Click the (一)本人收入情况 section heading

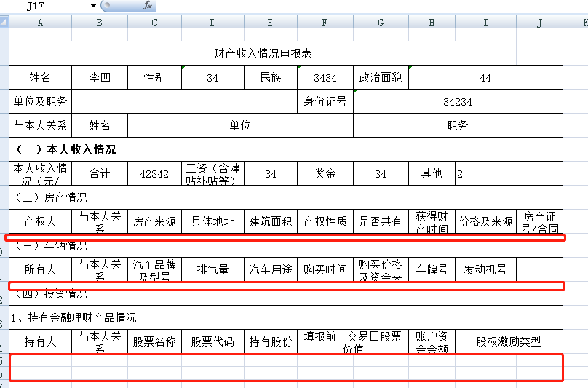(x=65, y=150)
